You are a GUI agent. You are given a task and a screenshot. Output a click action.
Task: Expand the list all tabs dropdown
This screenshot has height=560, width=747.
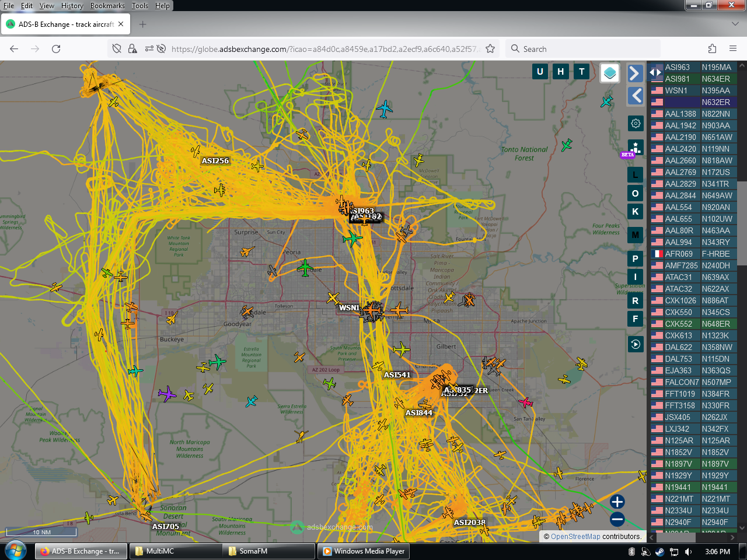coord(735,24)
